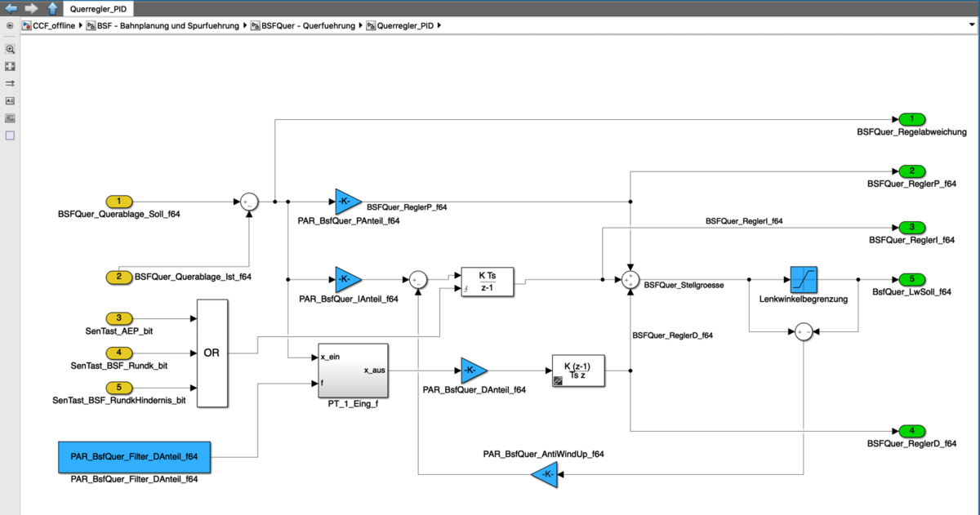Select the Image insert tool
The height and width of the screenshot is (515, 980).
[x=11, y=118]
